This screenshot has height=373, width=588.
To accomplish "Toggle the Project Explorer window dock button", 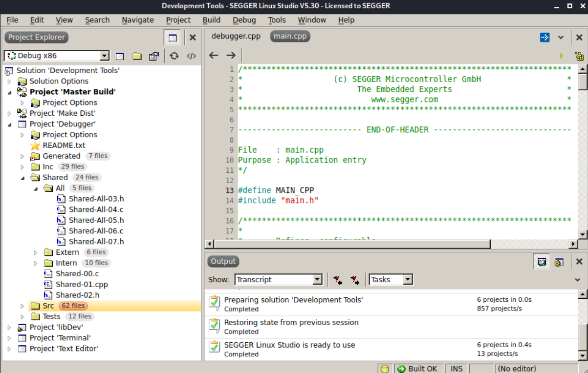I will coord(172,38).
